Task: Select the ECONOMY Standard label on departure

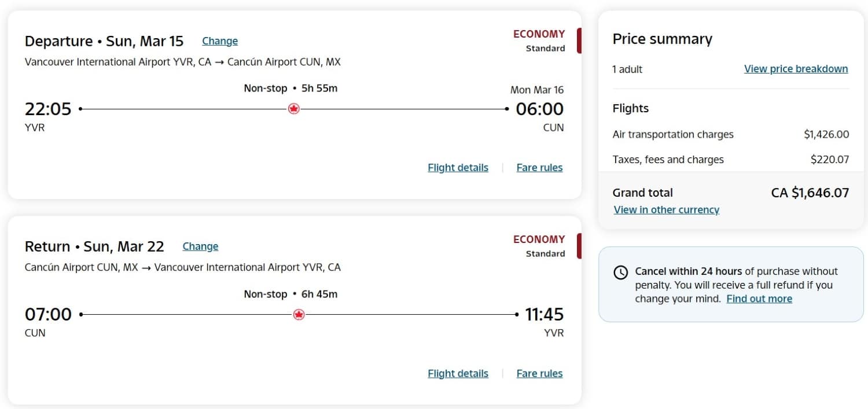Action: click(x=539, y=40)
